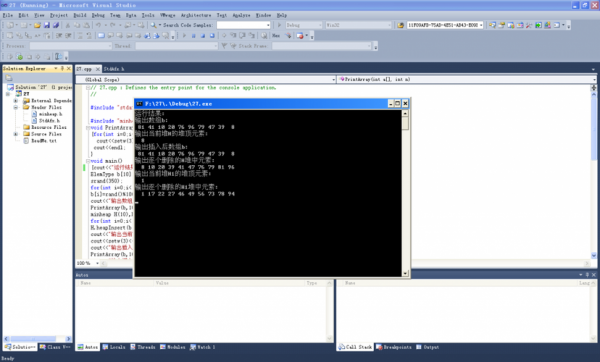The height and width of the screenshot is (362, 600).
Task: Switch to the Autos tab
Action: click(x=88, y=347)
